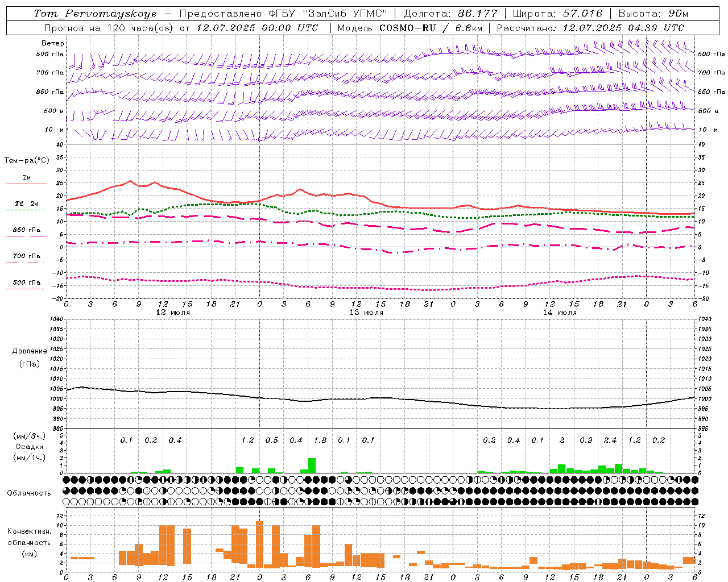Image resolution: width=728 pixels, height=582 pixels.
Task: Click the 'Конвективн.' convective cloud label
Action: coord(29,531)
